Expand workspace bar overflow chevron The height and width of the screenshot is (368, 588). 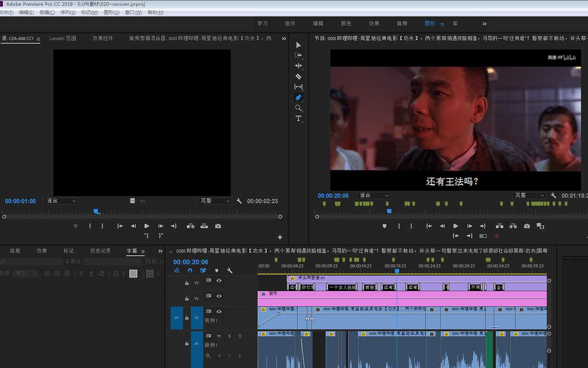click(484, 23)
